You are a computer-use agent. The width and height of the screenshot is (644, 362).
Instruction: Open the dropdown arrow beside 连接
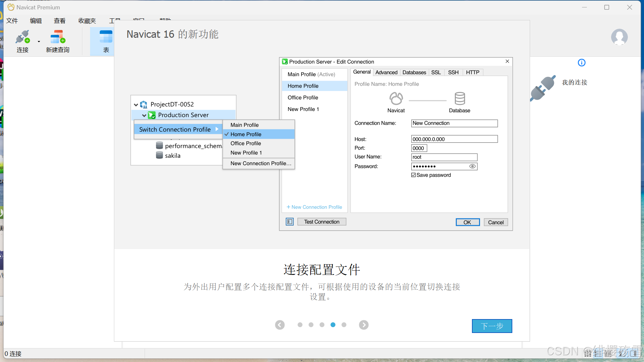tap(39, 41)
